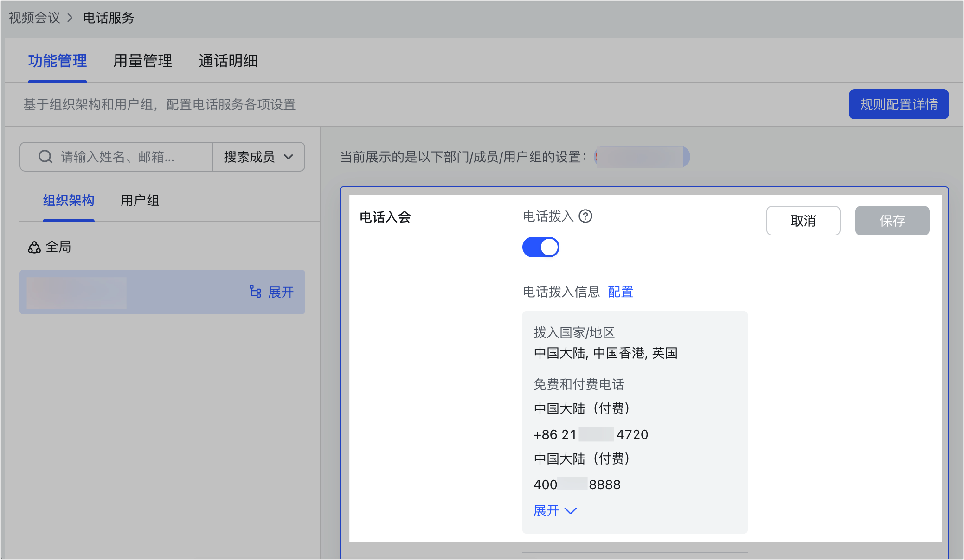Click the 400 number ending in 8888
The width and height of the screenshot is (964, 560).
click(577, 484)
